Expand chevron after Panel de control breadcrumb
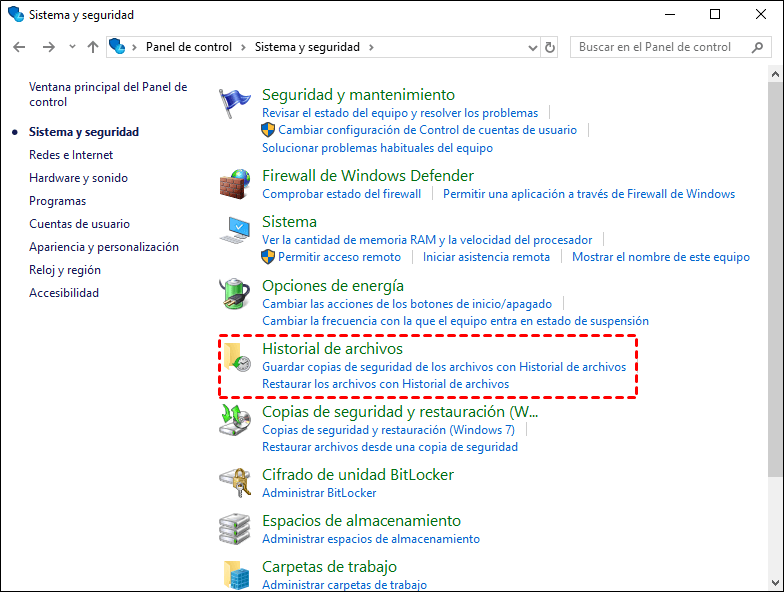This screenshot has width=784, height=592. coord(243,48)
